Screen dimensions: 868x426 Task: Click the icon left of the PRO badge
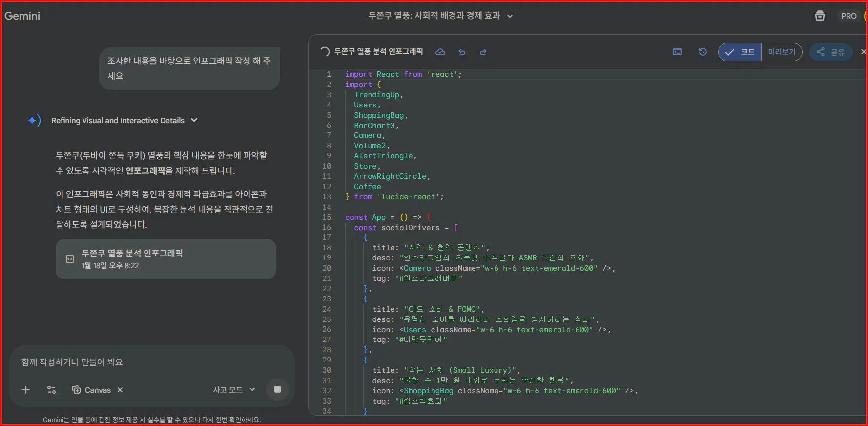[820, 16]
